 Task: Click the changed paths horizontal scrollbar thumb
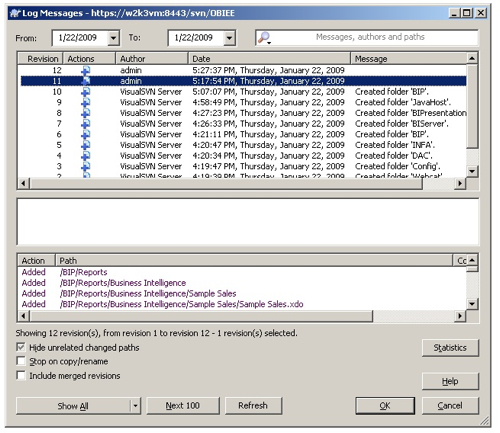[x=201, y=316]
